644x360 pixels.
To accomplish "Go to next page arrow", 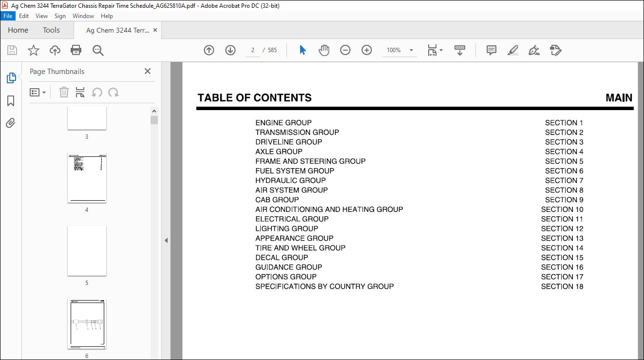I will pos(230,50).
